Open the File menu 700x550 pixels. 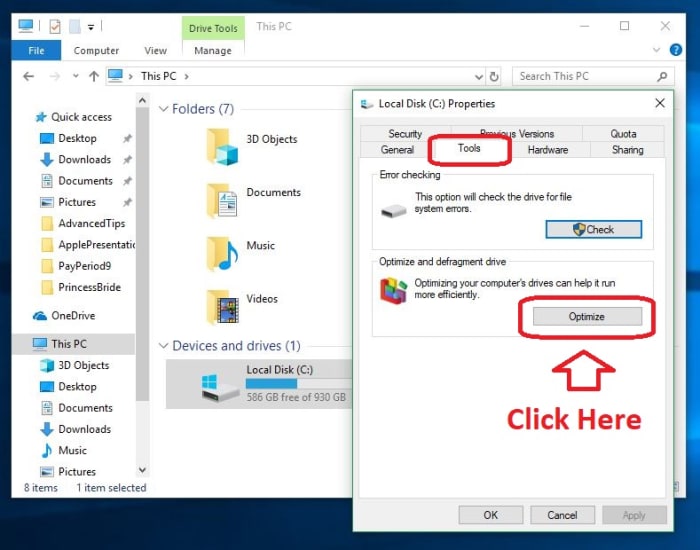point(36,51)
